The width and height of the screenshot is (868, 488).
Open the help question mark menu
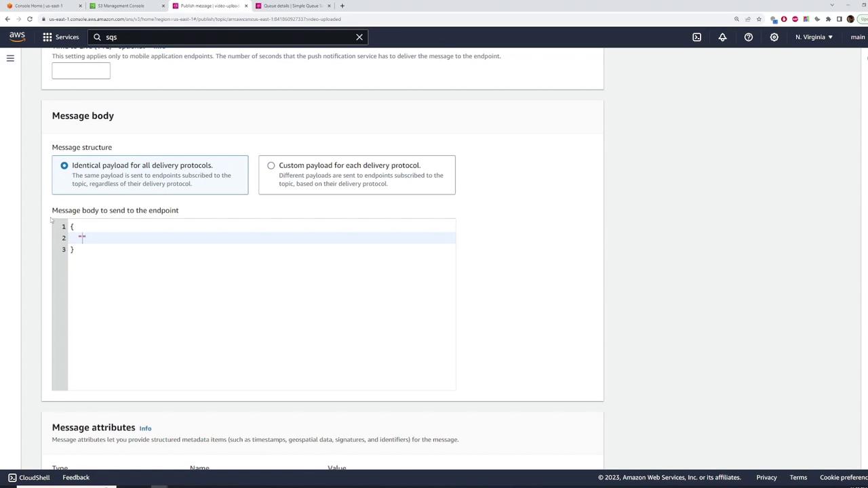(x=749, y=37)
